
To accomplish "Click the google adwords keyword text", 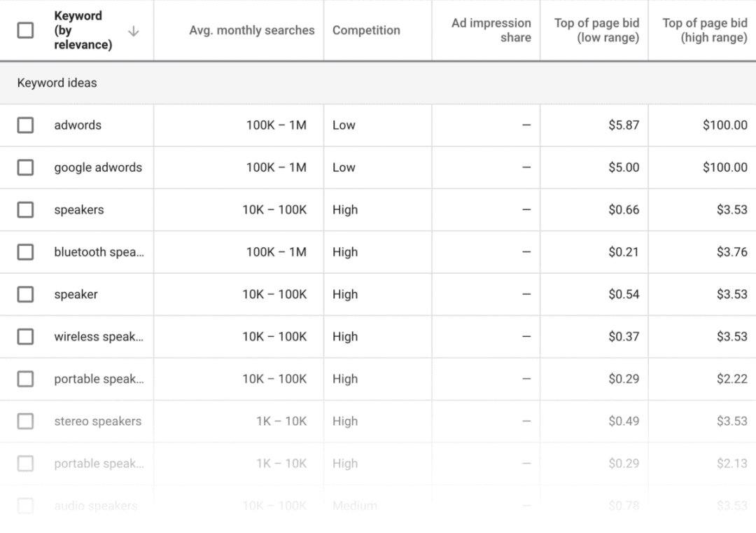I will point(98,167).
